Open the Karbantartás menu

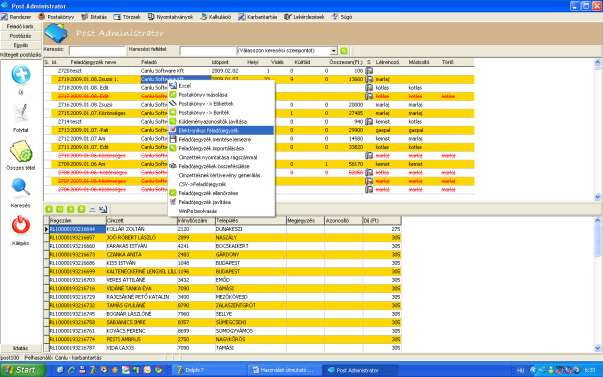258,17
